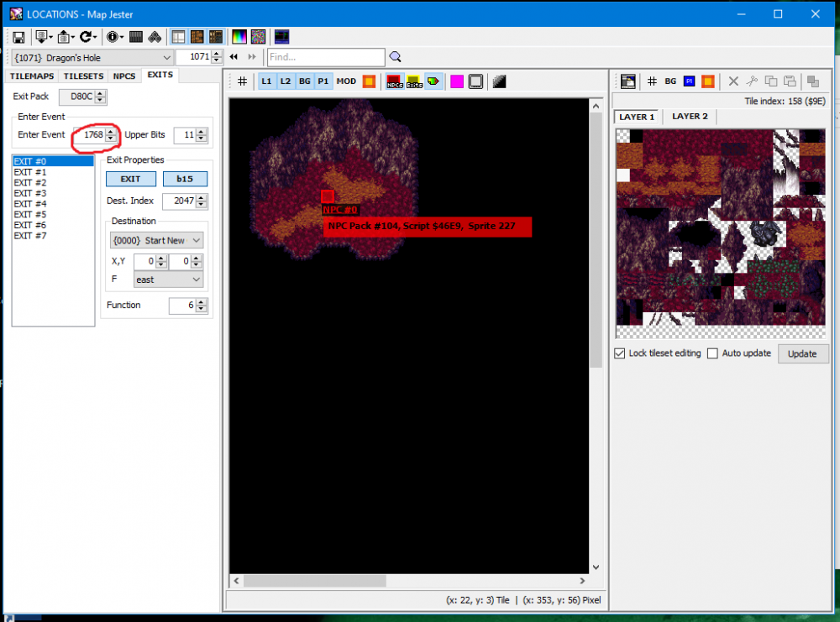Switch to the TILESETS tab
The width and height of the screenshot is (840, 622).
[83, 76]
